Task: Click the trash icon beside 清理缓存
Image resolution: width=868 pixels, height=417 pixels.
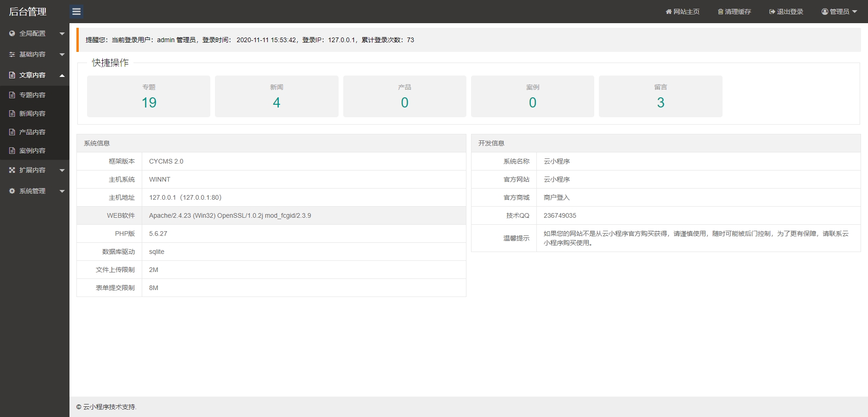Action: 720,12
